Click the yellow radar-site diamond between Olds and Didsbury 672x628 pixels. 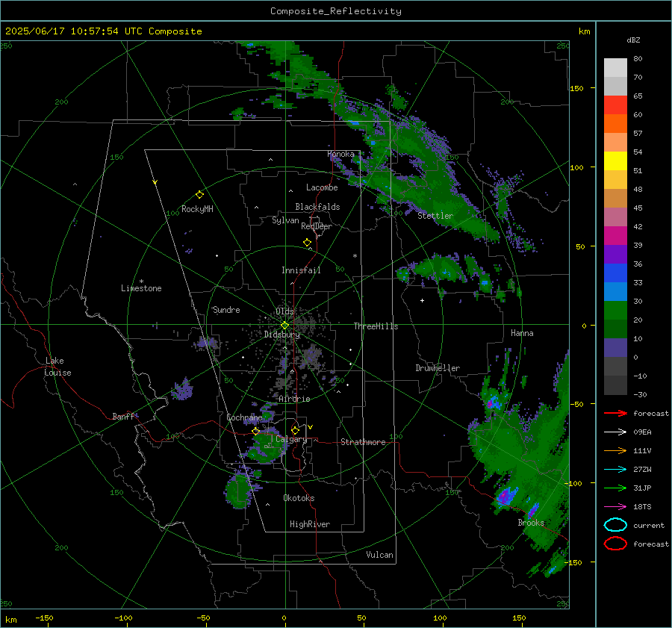click(x=284, y=326)
